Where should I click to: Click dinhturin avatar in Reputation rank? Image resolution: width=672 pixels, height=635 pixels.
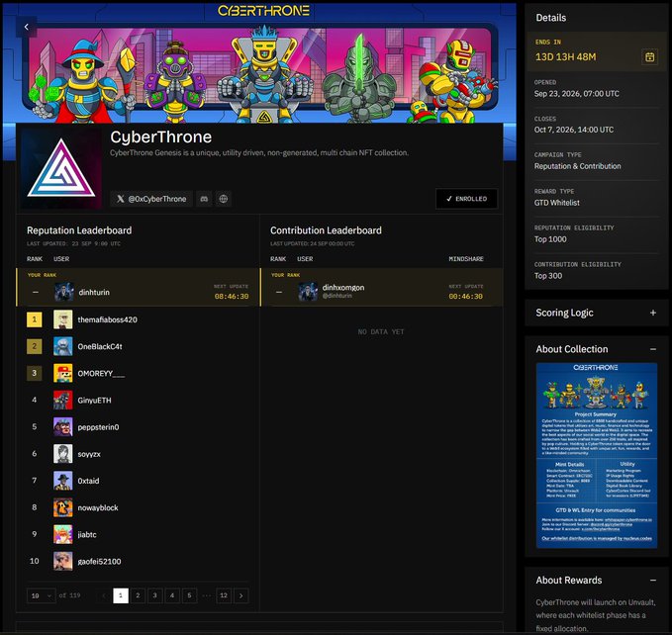click(64, 292)
